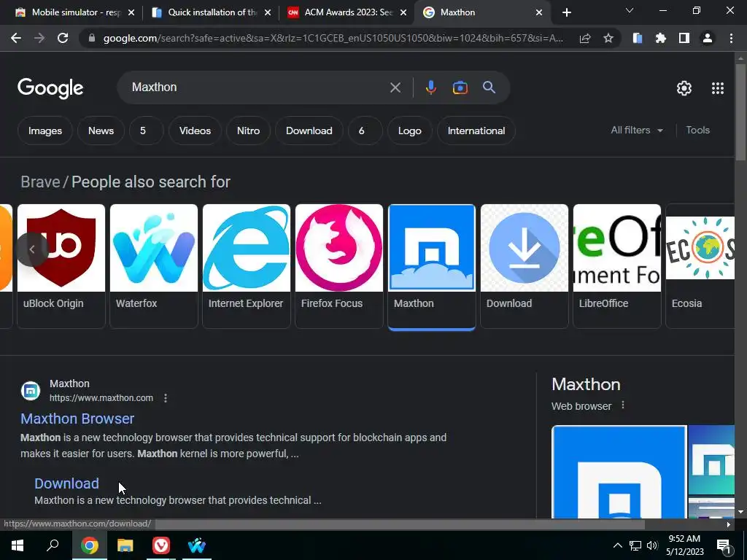Open a new browser tab

click(566, 12)
